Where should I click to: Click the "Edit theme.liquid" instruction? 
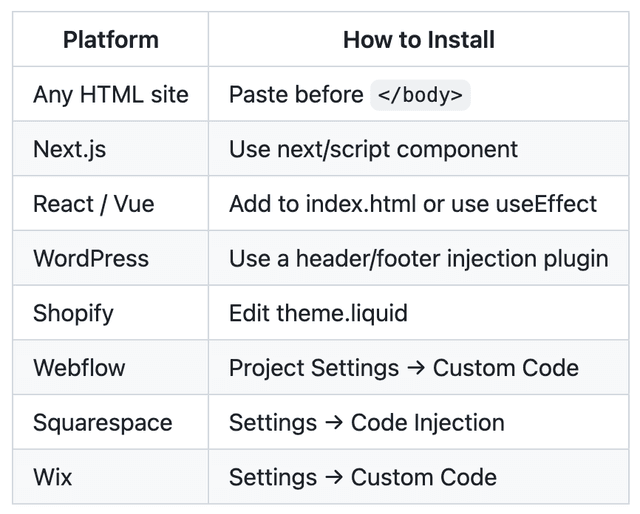coord(318,313)
